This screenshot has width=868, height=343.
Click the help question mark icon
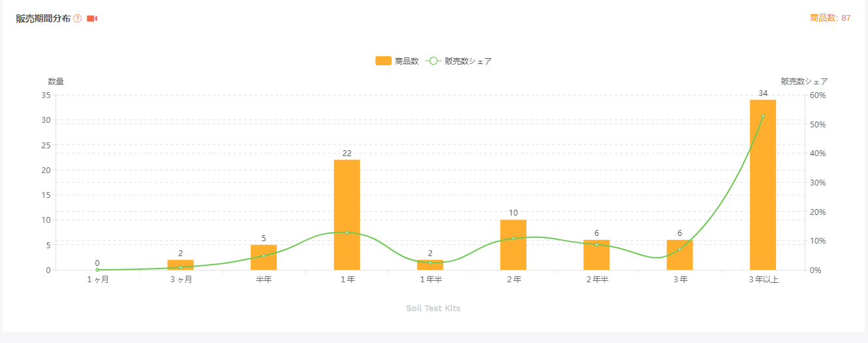[77, 18]
